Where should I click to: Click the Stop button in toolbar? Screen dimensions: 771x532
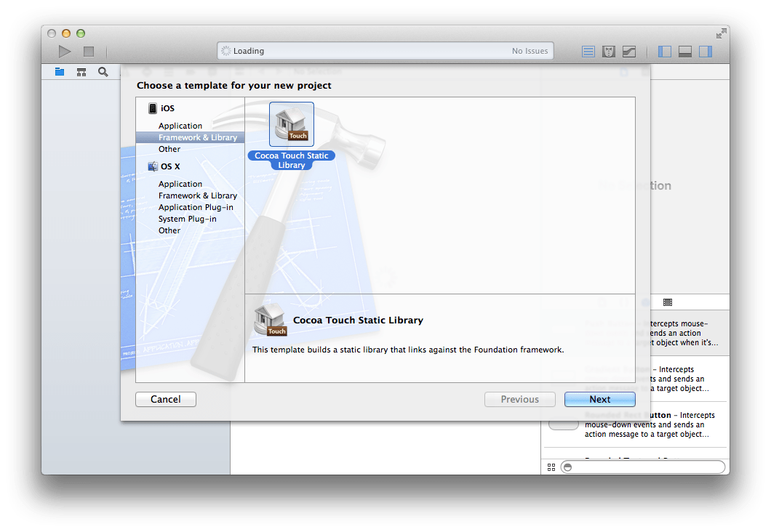pyautogui.click(x=89, y=51)
